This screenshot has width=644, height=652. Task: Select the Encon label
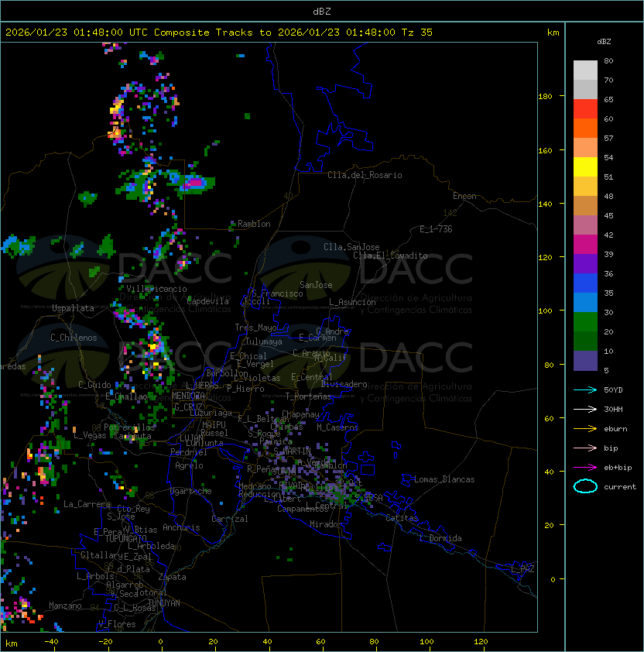(464, 196)
